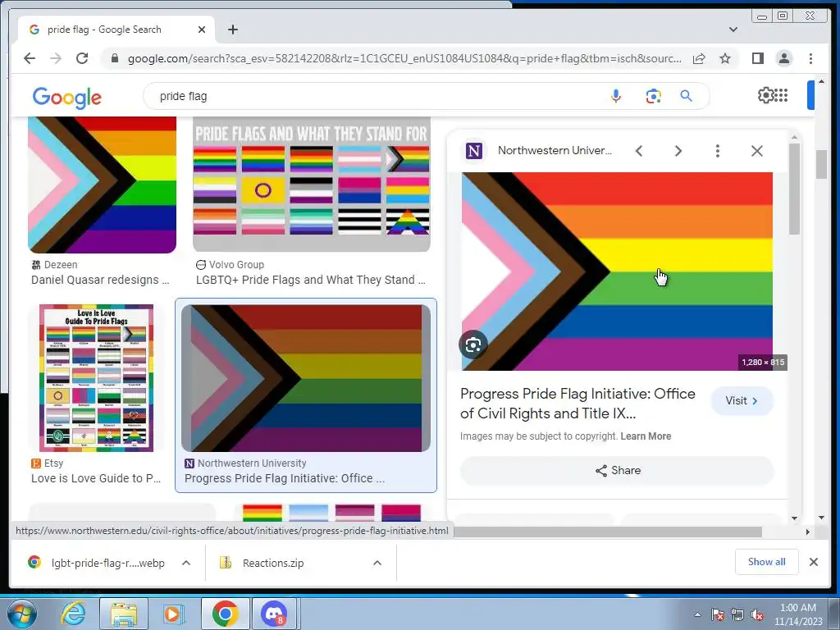
Task: Open 'Progress Pride Flag Initiative: Office ...' caption link
Action: click(x=285, y=478)
